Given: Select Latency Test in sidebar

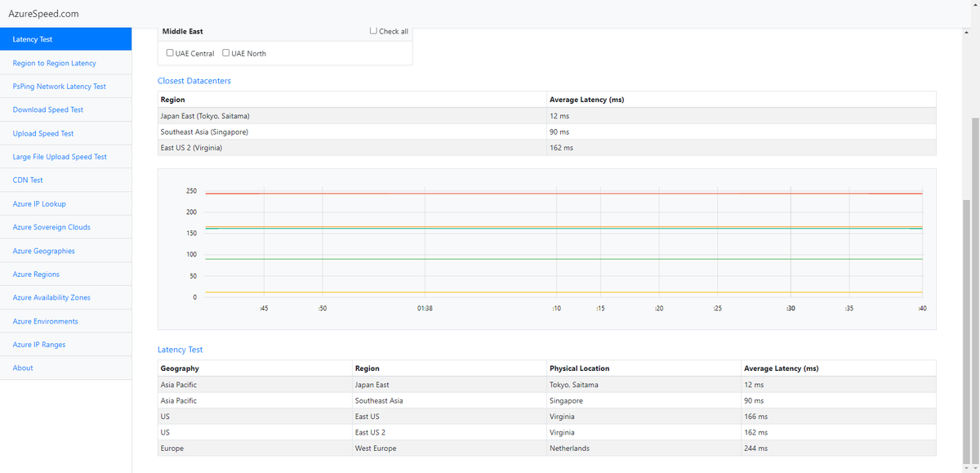Looking at the screenshot, I should click(x=65, y=39).
